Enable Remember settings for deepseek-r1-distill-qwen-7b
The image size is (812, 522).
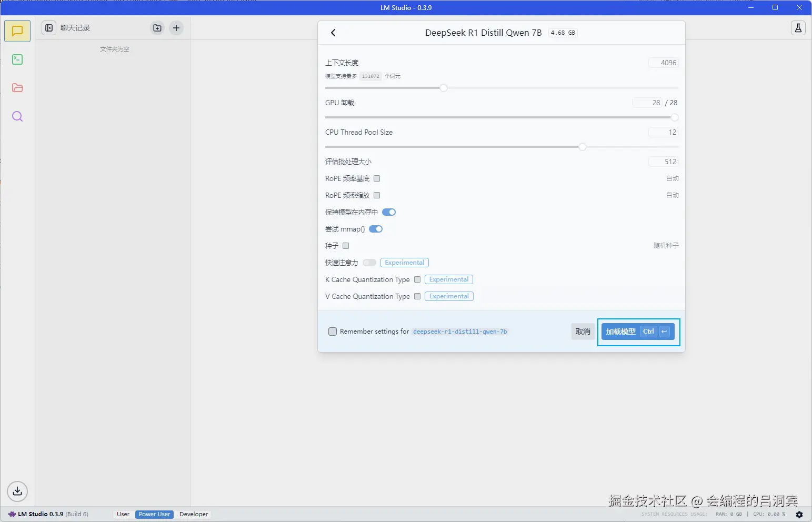pyautogui.click(x=332, y=332)
